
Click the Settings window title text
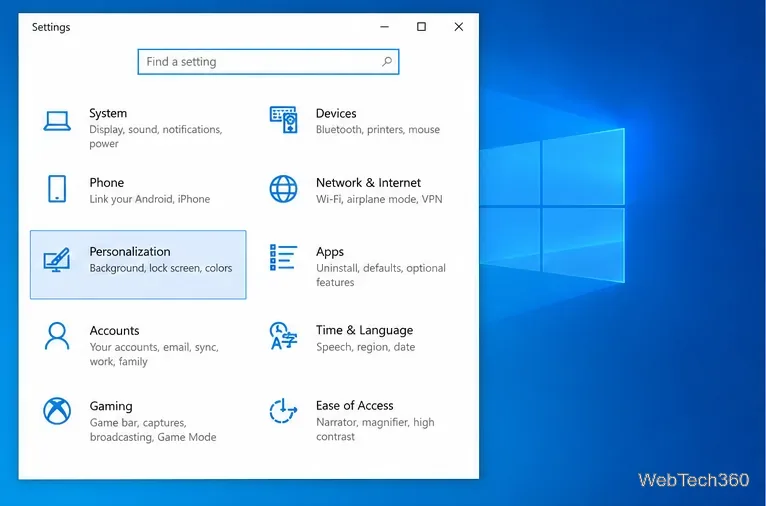51,27
